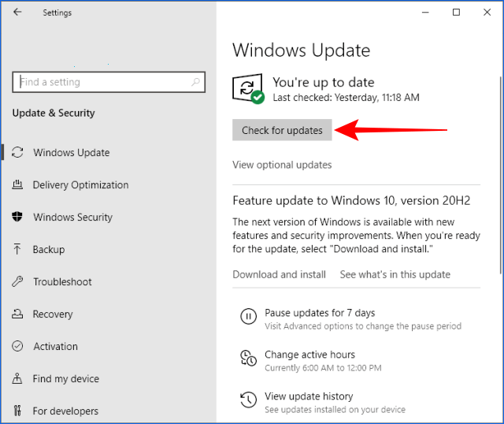Click 'You're up to date' status text
Image resolution: width=504 pixels, height=424 pixels.
coord(324,82)
